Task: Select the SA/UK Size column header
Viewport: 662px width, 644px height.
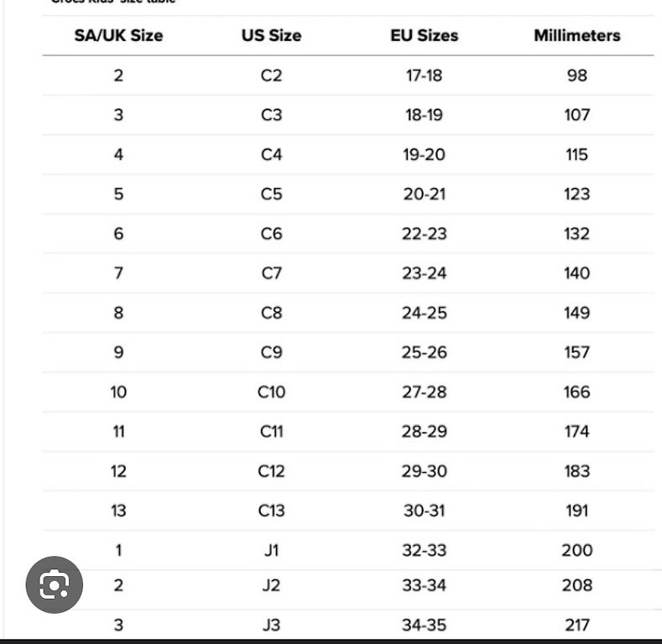Action: [118, 35]
